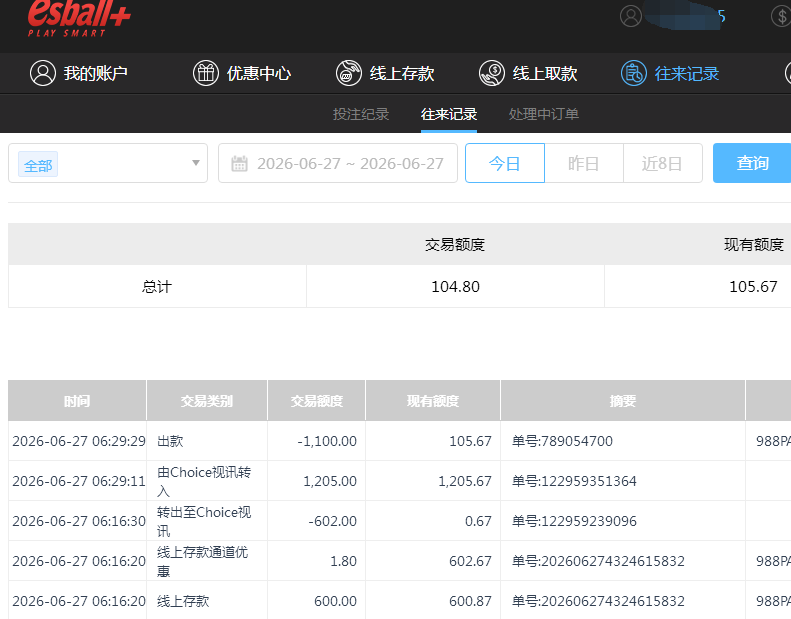
Task: Click the 时间 column header
Action: [77, 401]
